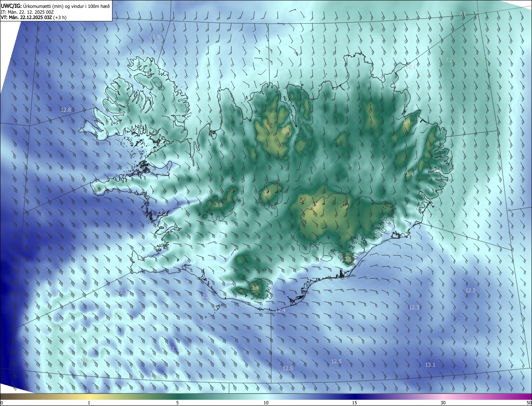The width and height of the screenshot is (532, 406).
Task: Click the 50 tick on the color scale
Action: click(529, 403)
